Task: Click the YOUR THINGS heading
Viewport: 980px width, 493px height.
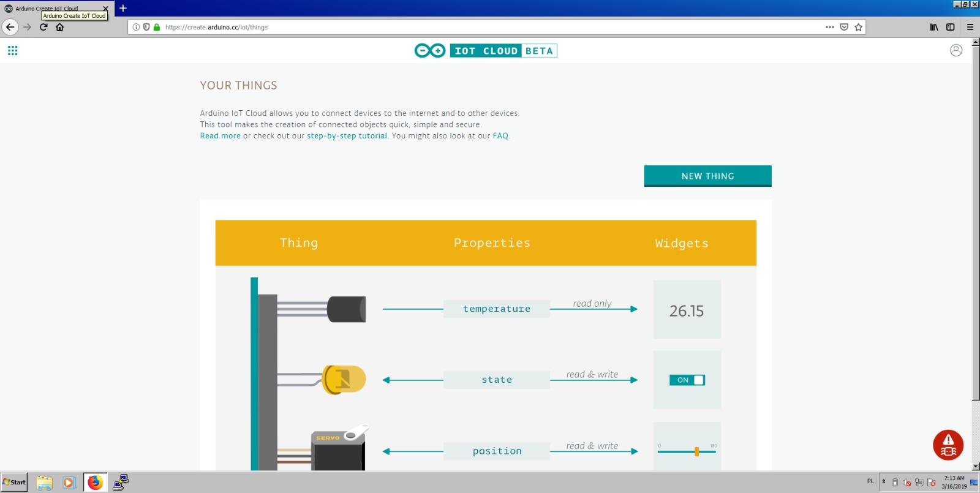Action: click(x=238, y=86)
